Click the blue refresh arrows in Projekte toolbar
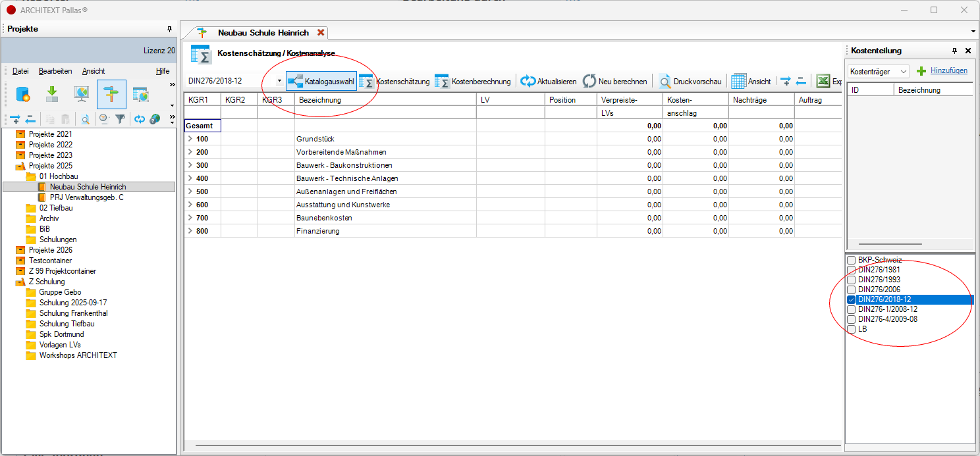Image resolution: width=980 pixels, height=456 pixels. pos(139,119)
